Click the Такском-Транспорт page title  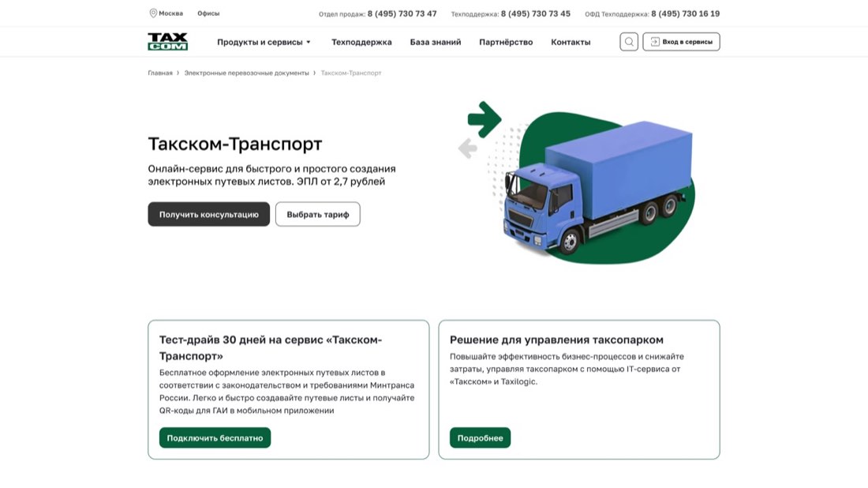pyautogui.click(x=234, y=144)
